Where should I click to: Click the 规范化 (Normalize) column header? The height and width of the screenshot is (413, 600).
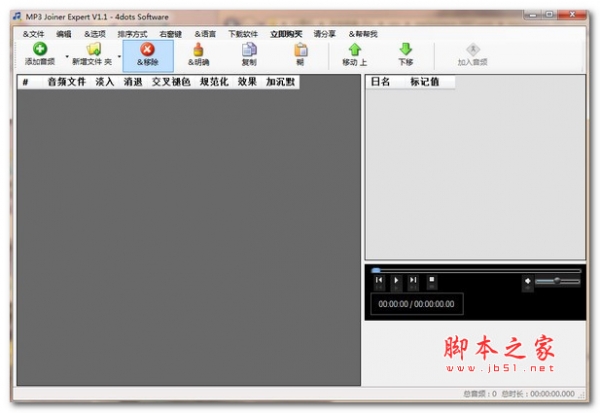[x=214, y=82]
